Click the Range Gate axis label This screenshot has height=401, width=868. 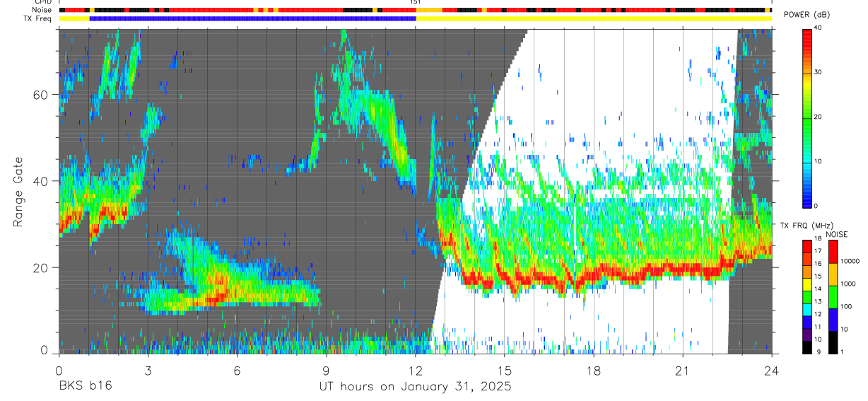click(18, 192)
